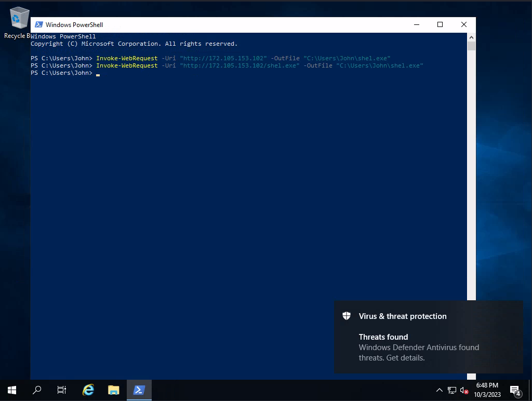532x401 pixels.
Task: Open Task View in taskbar
Action: [62, 390]
